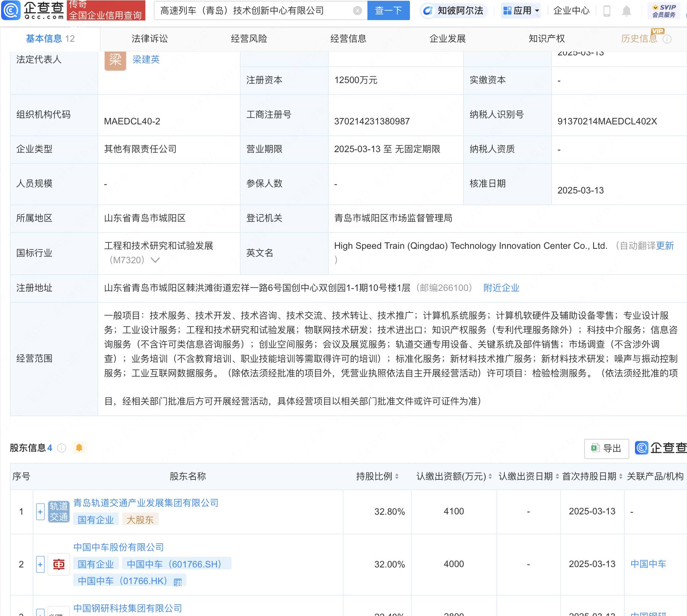Click Hong Kong stock icon after 01766.HK
Screen dimensions: 687x616
point(178,582)
